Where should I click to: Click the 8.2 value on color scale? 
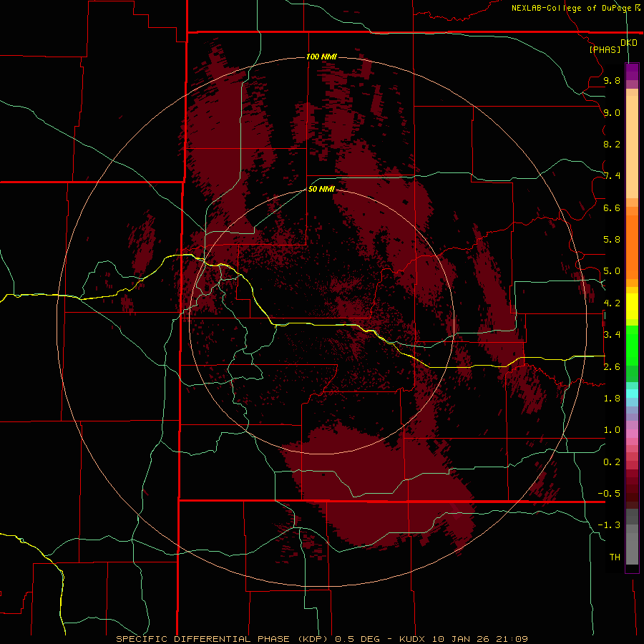(612, 144)
